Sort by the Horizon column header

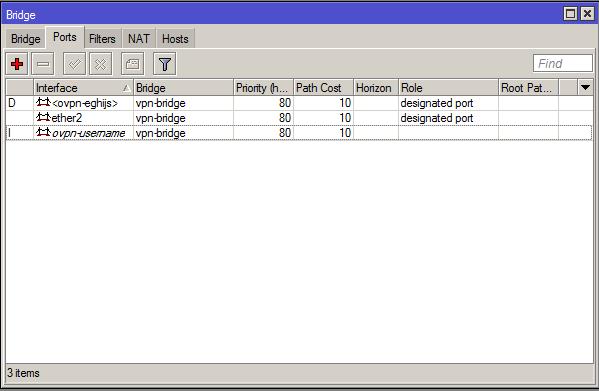coord(376,88)
